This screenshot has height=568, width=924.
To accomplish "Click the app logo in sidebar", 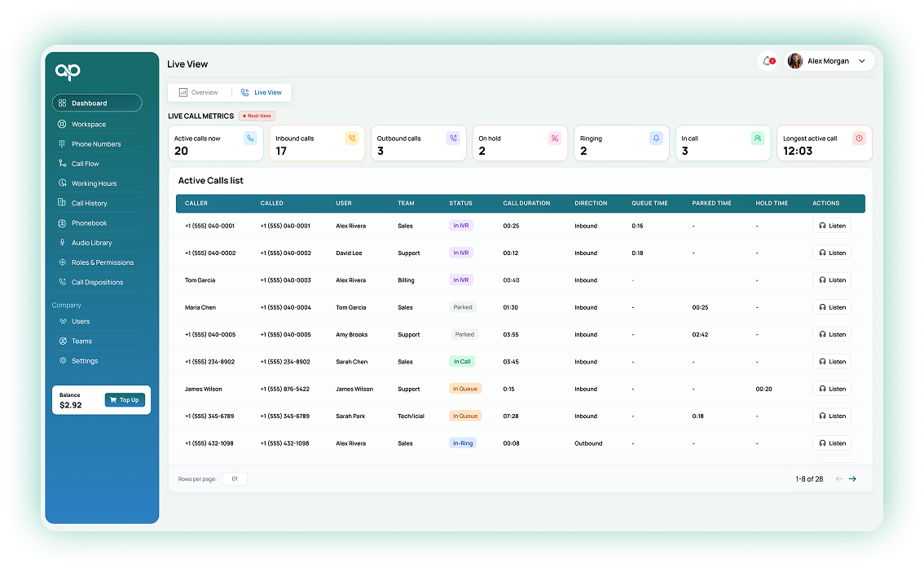I will [68, 72].
